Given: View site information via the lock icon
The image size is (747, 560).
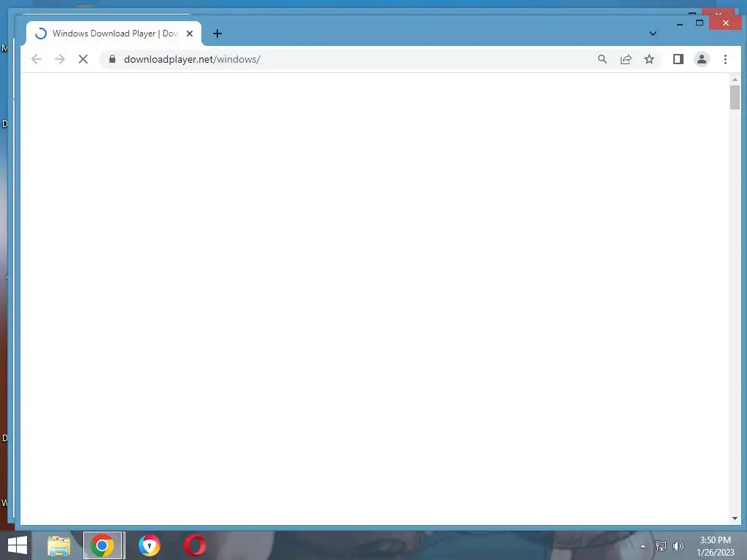Looking at the screenshot, I should tap(112, 59).
